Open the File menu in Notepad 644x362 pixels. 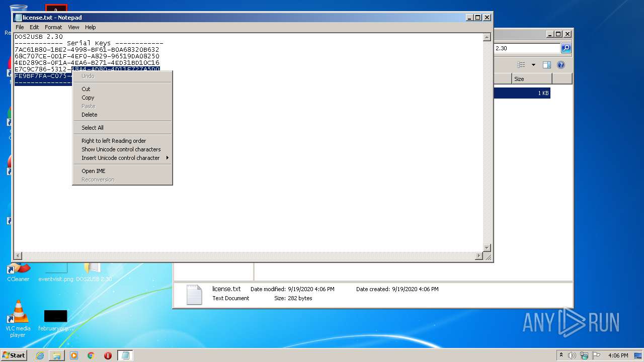click(x=20, y=27)
